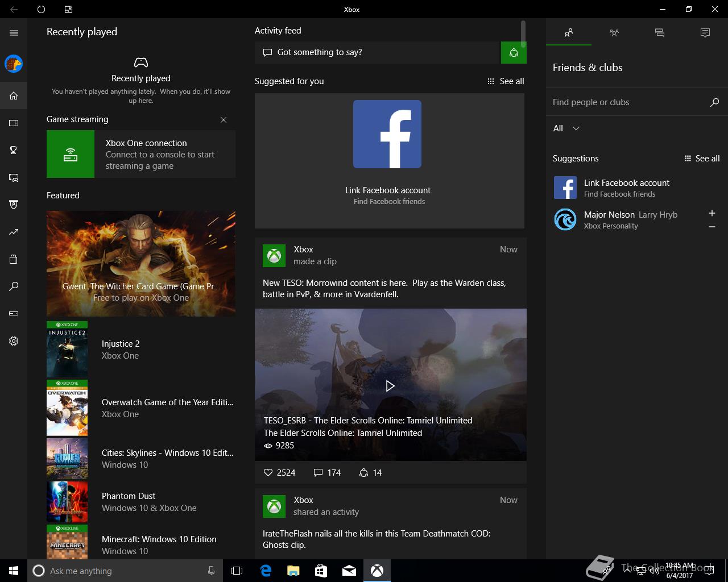Remove the Major Nelson suggestion
Viewport: 728px width, 582px height.
(x=712, y=227)
